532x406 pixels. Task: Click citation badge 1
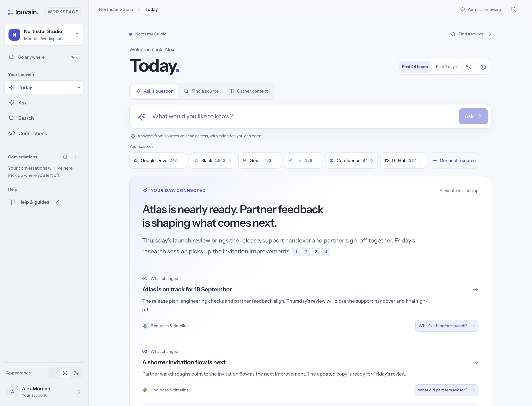coord(296,252)
